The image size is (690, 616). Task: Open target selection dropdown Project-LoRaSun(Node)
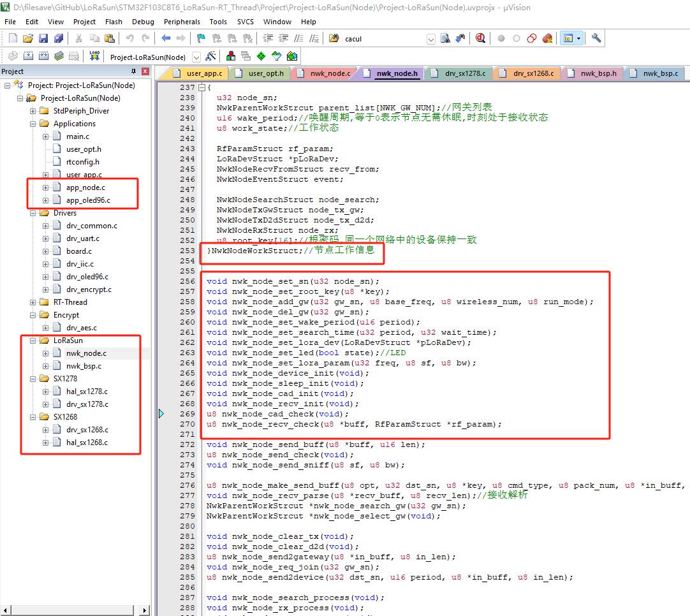196,57
